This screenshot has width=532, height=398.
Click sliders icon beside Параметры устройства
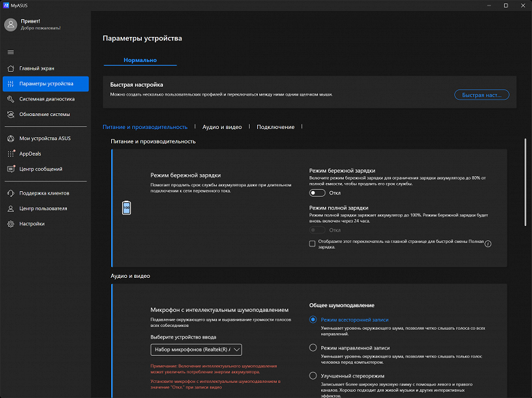point(11,83)
